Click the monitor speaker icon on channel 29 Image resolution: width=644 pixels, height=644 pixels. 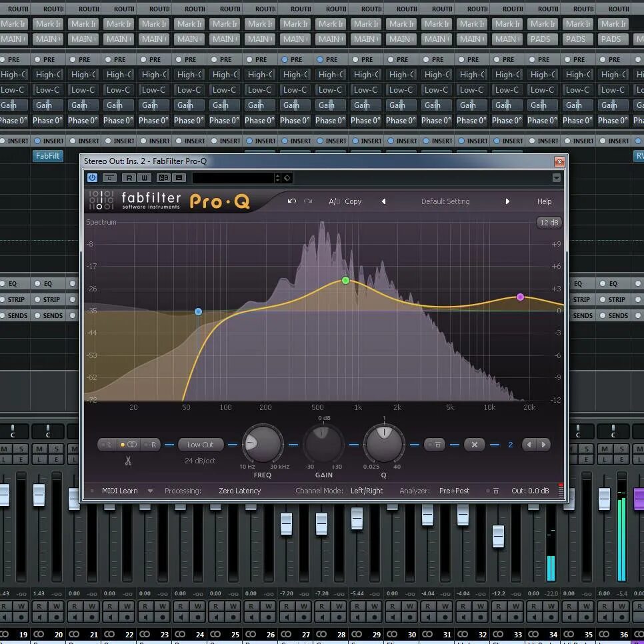coord(357,617)
